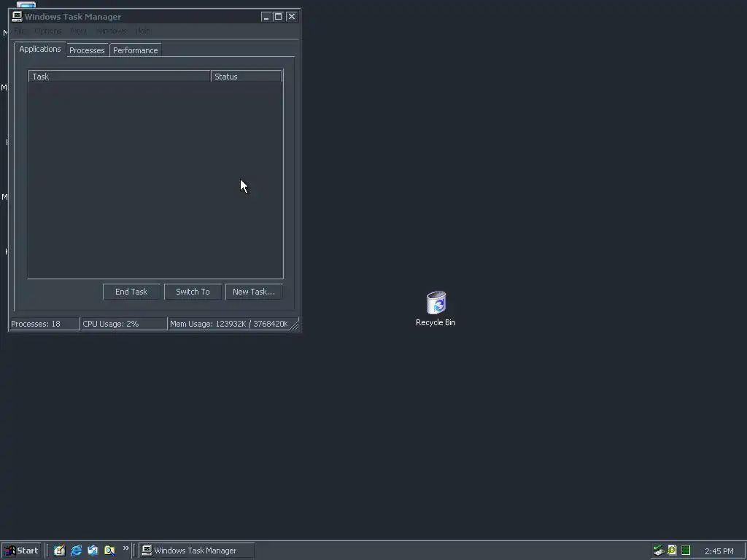Screen dimensions: 747x560
Task: Minimize the Windows Task Manager window
Action: point(266,17)
